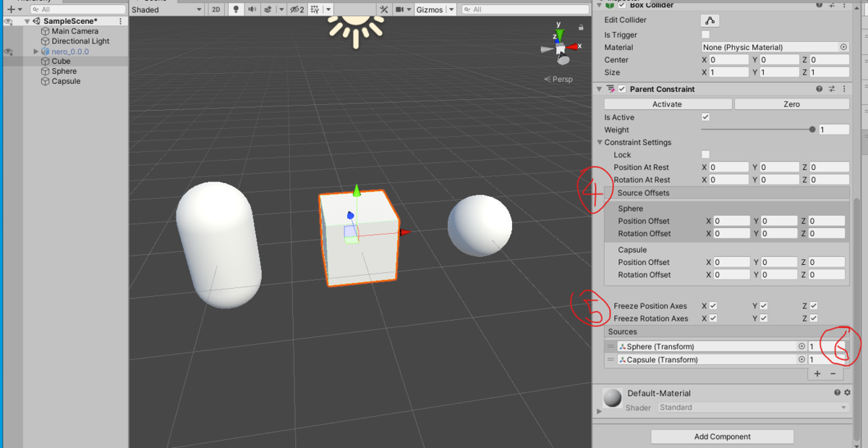The width and height of the screenshot is (868, 448).
Task: Toggle hidden objects visibility counter
Action: coord(297,9)
